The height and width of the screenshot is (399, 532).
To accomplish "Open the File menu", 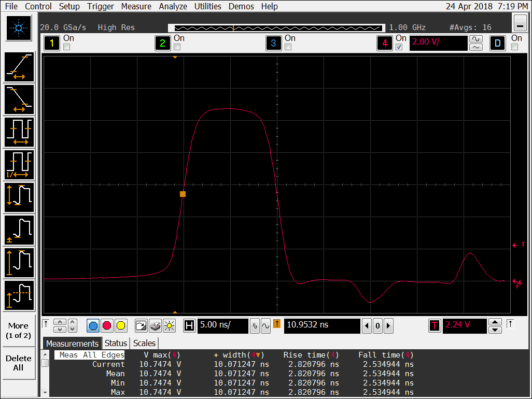I will 11,6.
